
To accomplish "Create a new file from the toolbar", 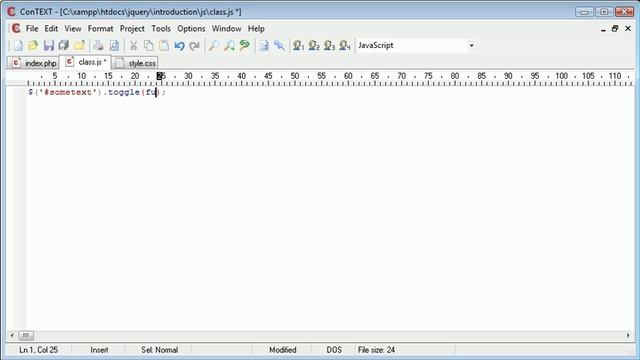I will pyautogui.click(x=18, y=45).
